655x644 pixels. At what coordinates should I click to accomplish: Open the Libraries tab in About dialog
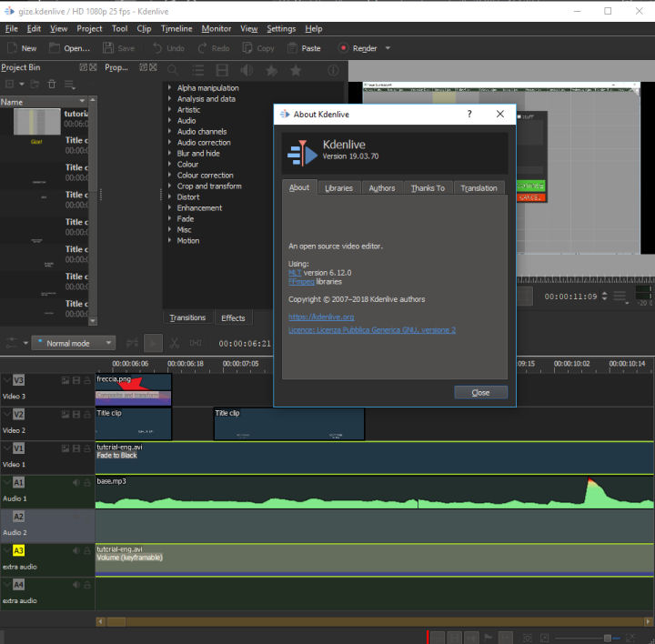(338, 188)
